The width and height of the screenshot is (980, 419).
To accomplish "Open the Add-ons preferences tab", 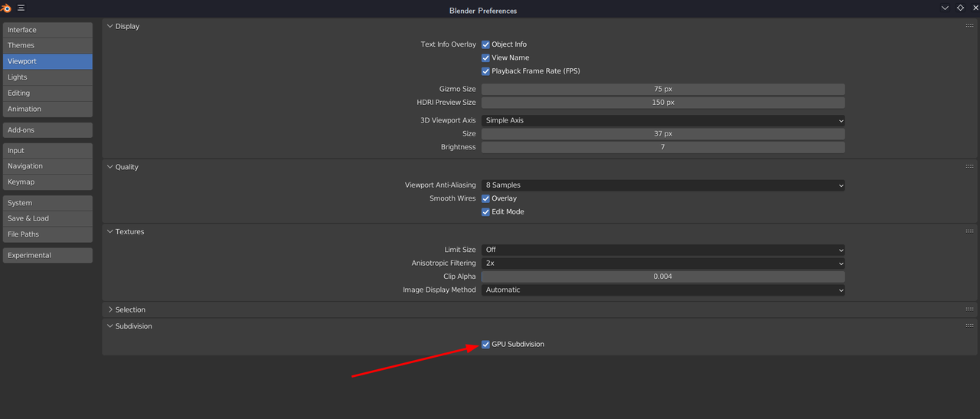I will click(47, 130).
